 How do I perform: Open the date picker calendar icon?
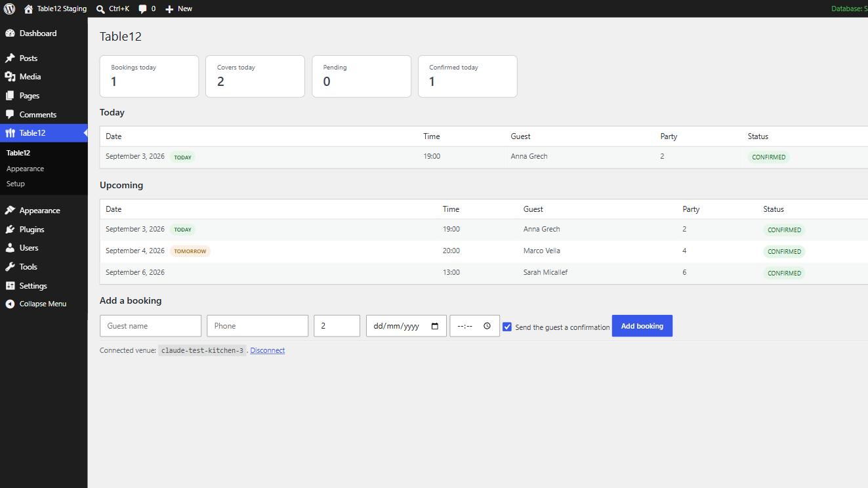434,326
